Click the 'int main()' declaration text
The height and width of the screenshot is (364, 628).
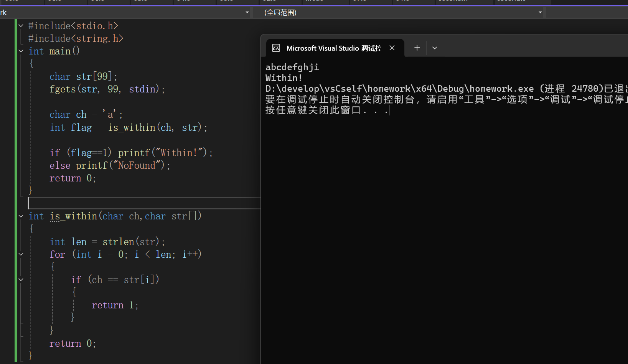(x=54, y=51)
